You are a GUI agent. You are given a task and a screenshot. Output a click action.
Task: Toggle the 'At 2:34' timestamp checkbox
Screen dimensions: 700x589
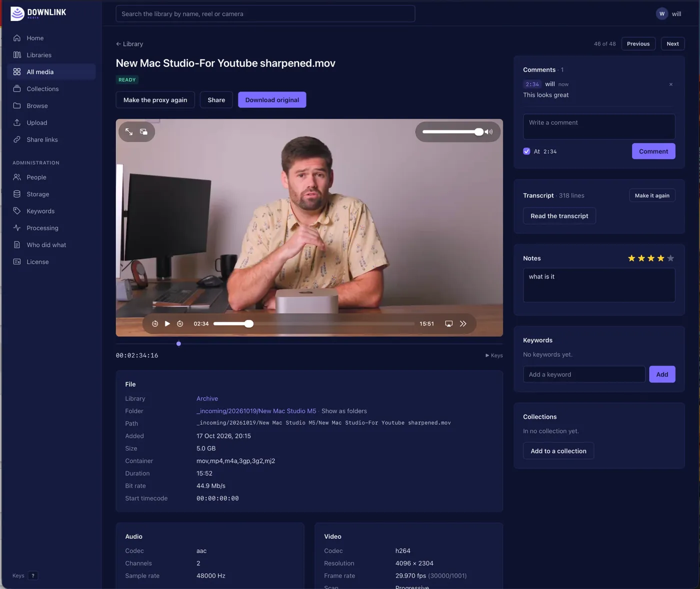tap(526, 151)
